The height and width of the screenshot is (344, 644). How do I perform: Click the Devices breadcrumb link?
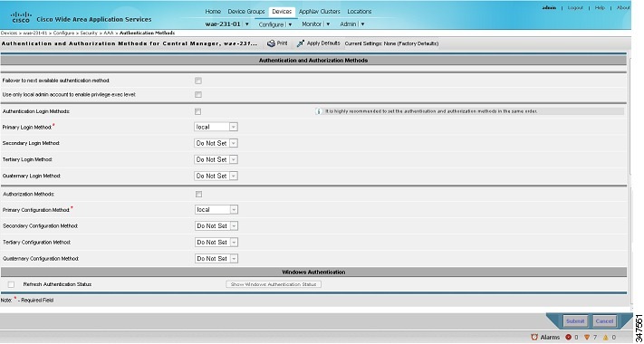tap(9, 33)
